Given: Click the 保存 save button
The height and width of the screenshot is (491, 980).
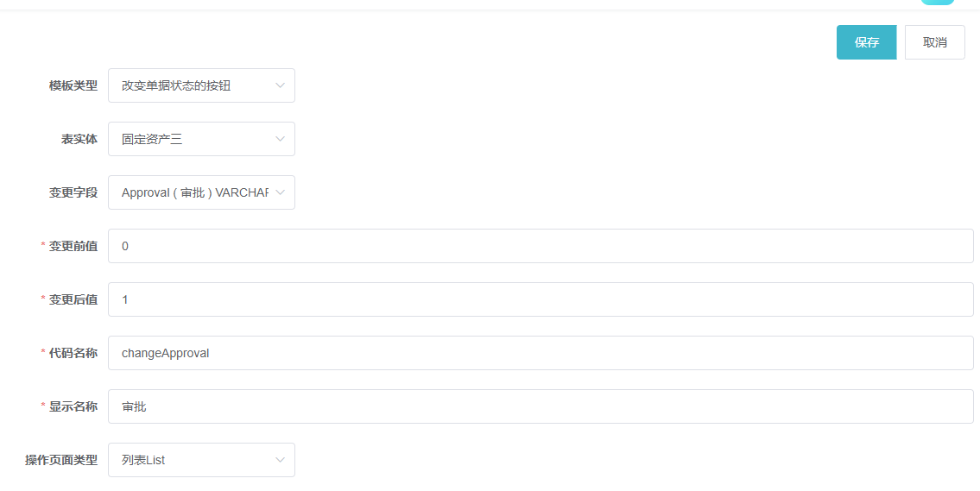Looking at the screenshot, I should coord(866,42).
